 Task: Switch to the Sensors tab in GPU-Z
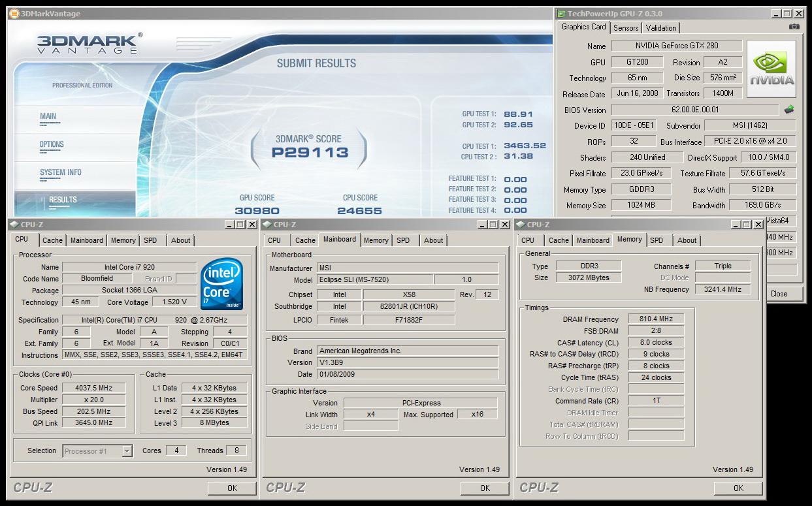pos(626,27)
